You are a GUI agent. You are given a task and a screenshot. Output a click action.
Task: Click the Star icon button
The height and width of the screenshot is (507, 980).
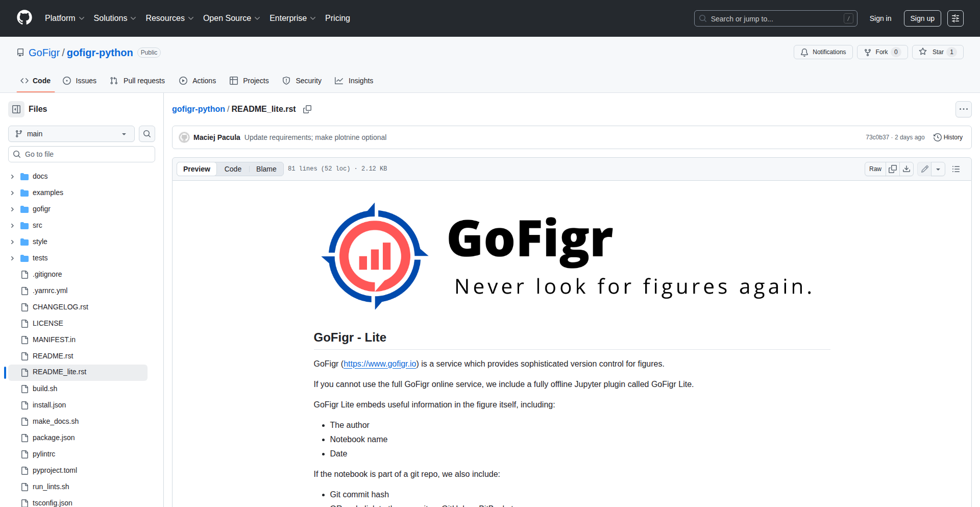coord(938,52)
